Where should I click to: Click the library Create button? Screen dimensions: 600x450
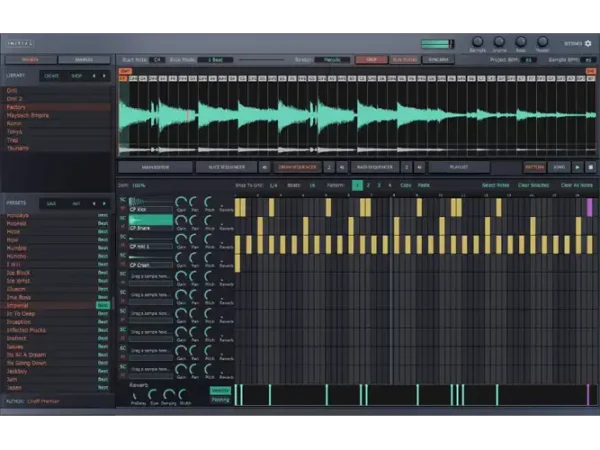click(52, 76)
